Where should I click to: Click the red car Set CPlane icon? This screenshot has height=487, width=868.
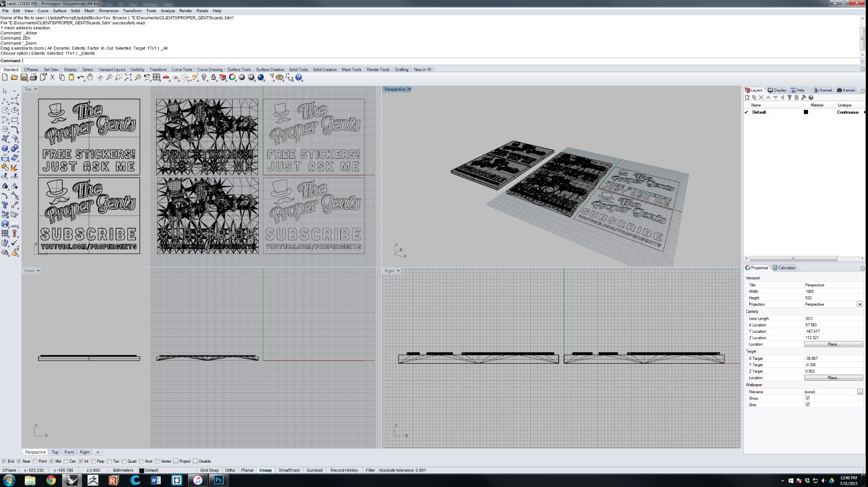[x=166, y=78]
